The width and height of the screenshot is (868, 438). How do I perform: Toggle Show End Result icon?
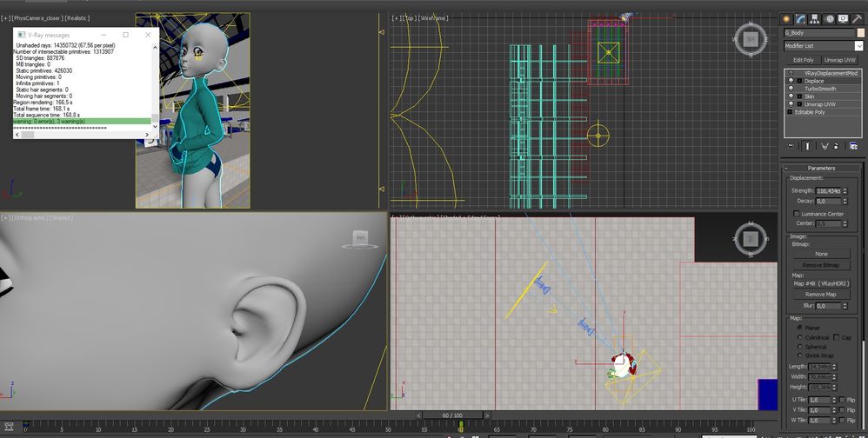[x=808, y=146]
